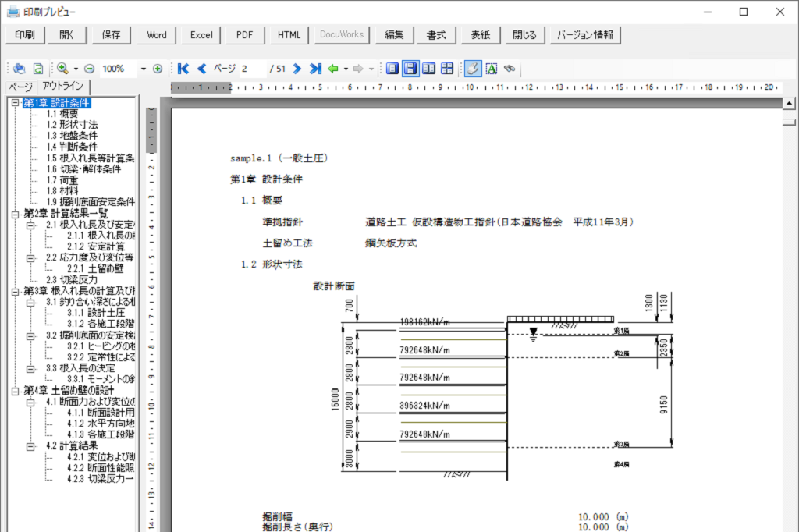Select 1.4 判断条件 in the outline

(72, 147)
